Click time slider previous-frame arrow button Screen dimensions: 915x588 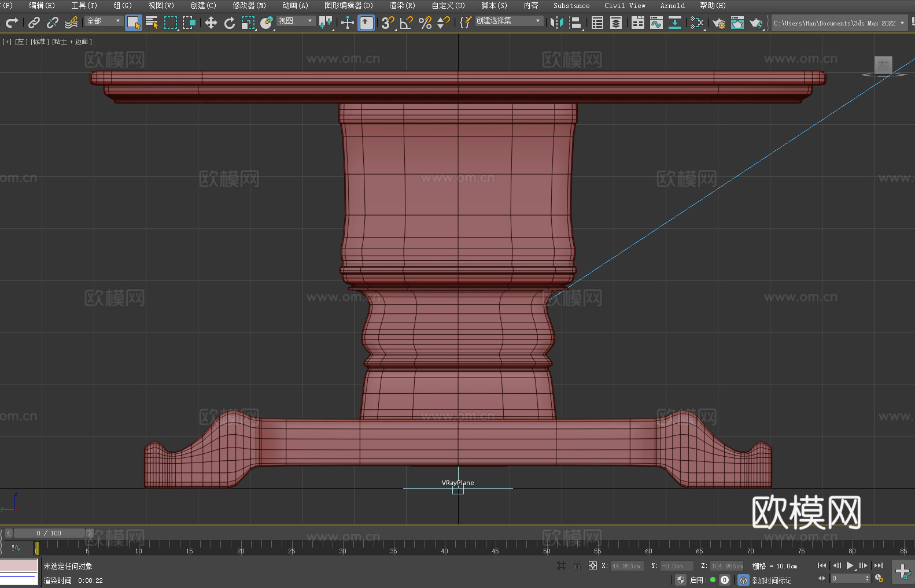point(8,533)
